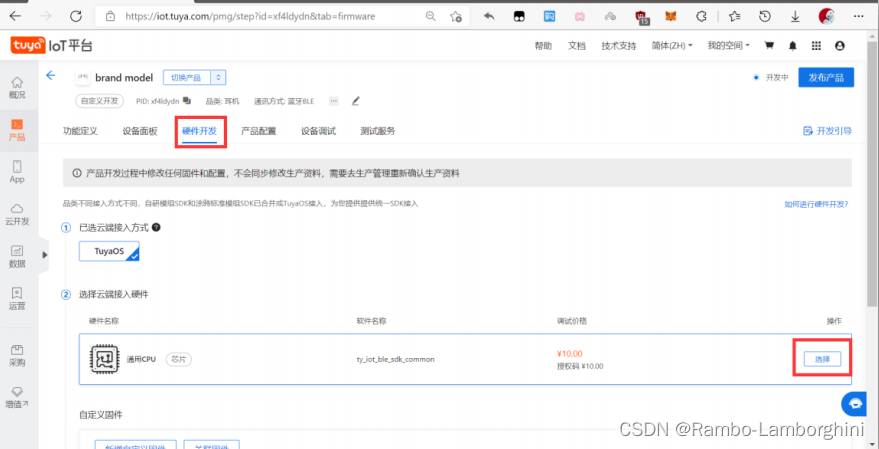Click the ty_iot_ble_sdk_common software name
Image resolution: width=879 pixels, height=449 pixels.
click(x=395, y=359)
